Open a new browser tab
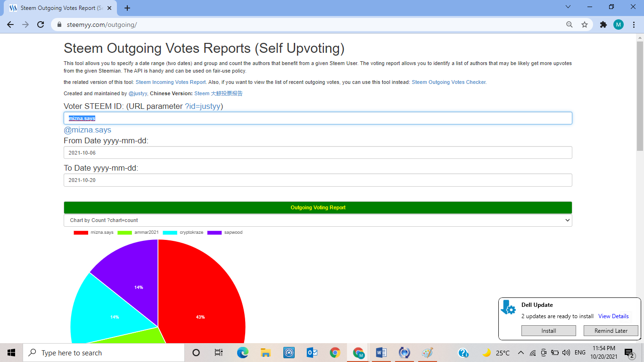Image resolution: width=644 pixels, height=362 pixels. (127, 8)
